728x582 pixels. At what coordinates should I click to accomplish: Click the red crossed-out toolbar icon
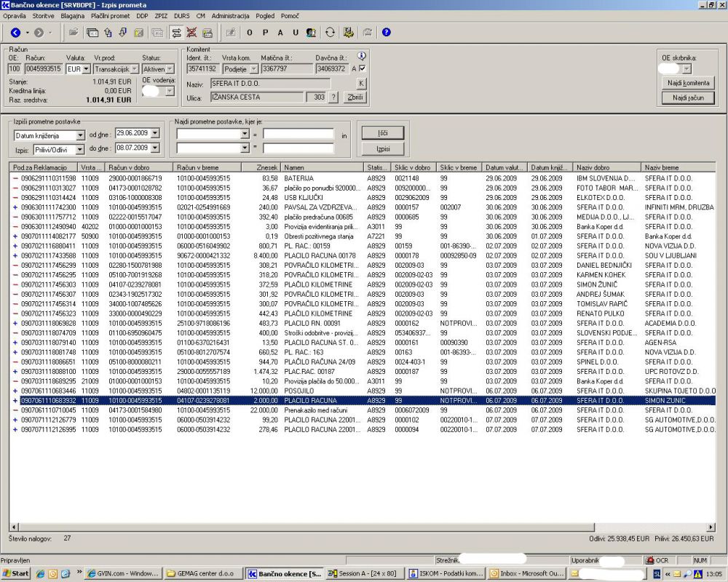pos(191,32)
